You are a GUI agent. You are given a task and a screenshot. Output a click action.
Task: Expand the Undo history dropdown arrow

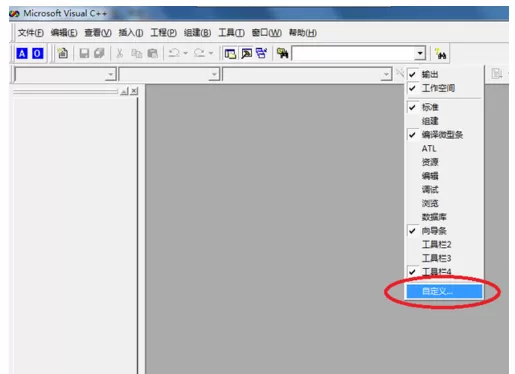click(185, 53)
